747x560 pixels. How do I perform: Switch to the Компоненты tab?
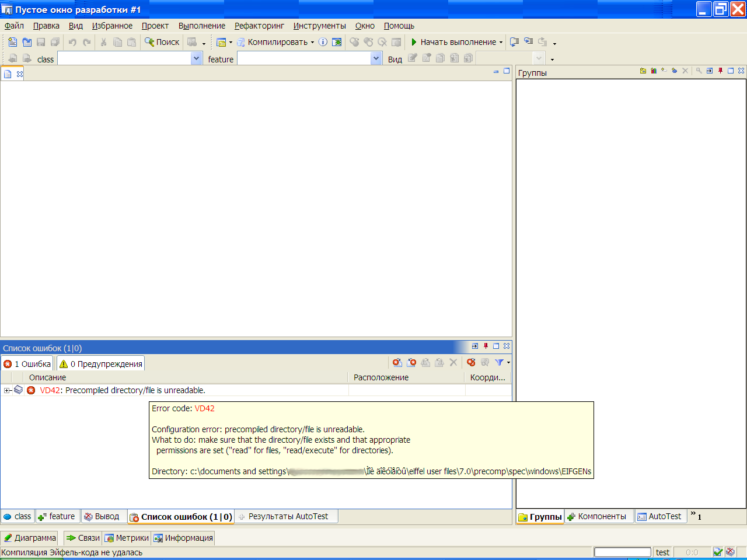coord(599,516)
